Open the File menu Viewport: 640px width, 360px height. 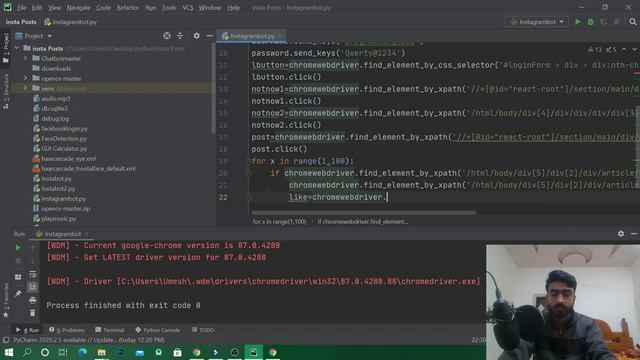(x=22, y=8)
